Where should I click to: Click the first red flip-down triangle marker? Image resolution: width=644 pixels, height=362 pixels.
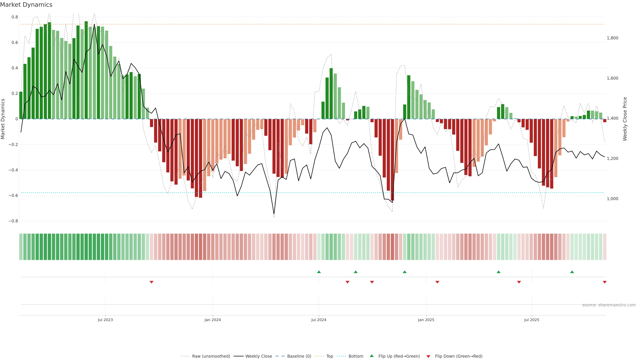click(151, 282)
